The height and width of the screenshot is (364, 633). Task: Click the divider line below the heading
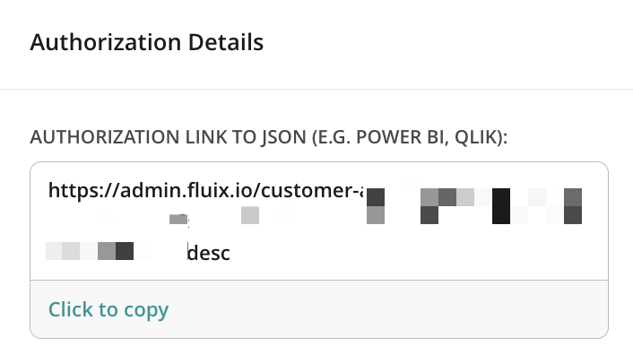[316, 89]
